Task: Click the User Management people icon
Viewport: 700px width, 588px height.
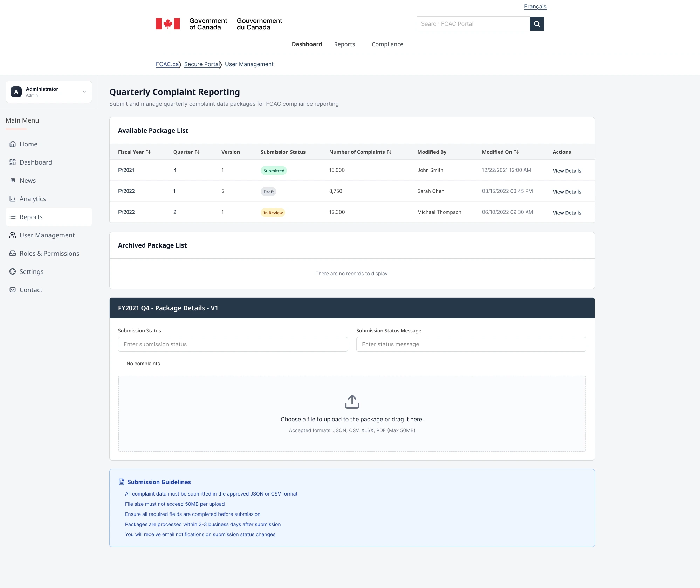Action: (x=13, y=235)
